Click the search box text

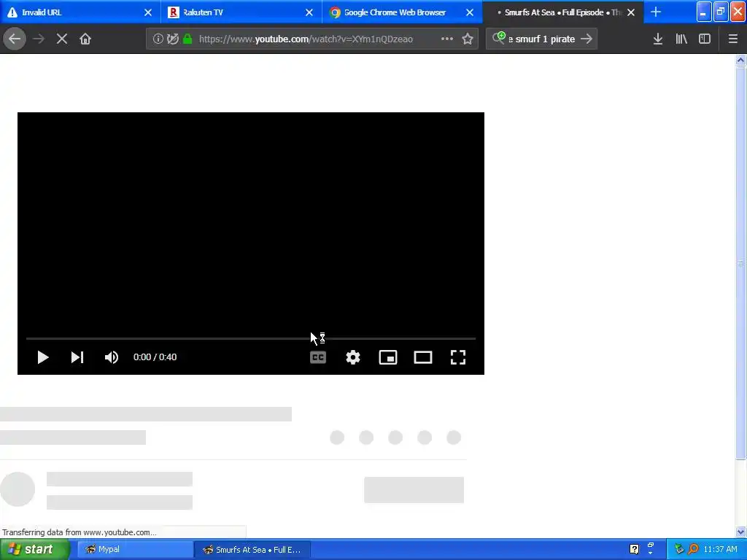542,39
